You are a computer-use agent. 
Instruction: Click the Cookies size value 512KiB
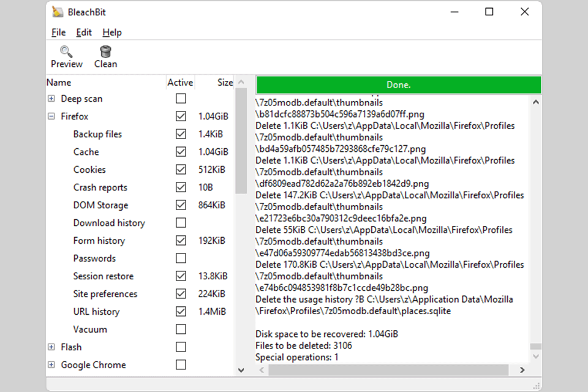coord(212,170)
